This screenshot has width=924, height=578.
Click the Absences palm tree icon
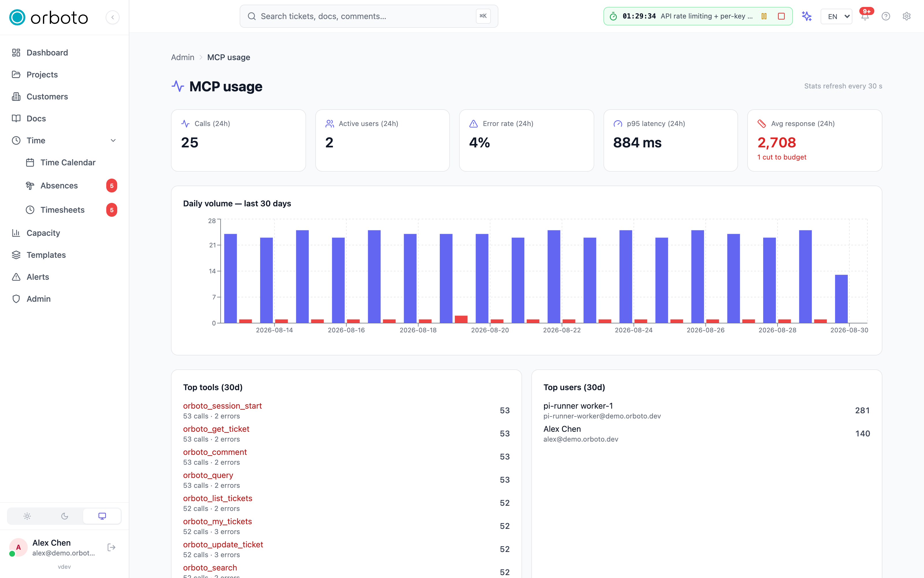(30, 186)
